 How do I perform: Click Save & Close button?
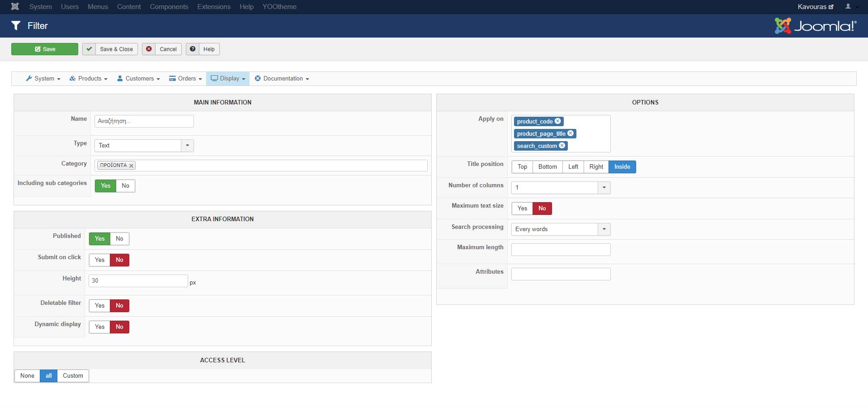110,49
